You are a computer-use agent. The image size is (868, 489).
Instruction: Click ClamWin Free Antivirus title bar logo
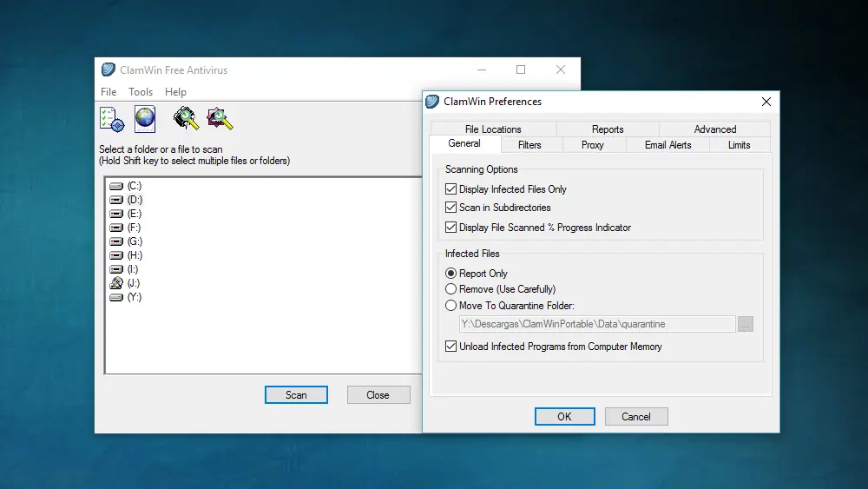[x=108, y=69]
